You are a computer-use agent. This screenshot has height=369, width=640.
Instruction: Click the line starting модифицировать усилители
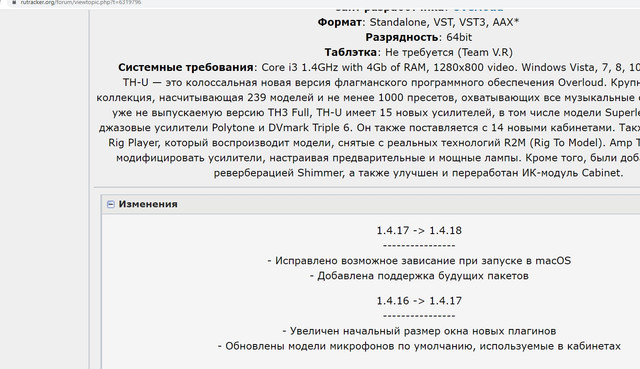click(378, 158)
